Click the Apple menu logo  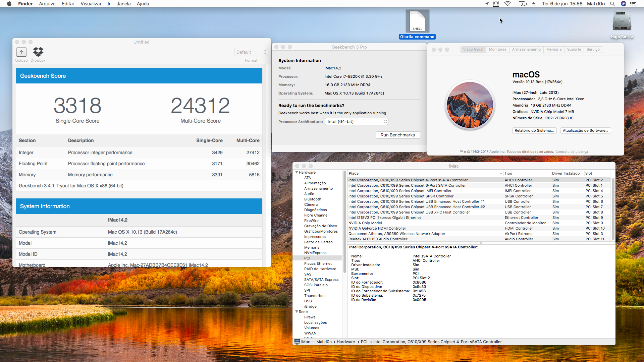tap(9, 4)
